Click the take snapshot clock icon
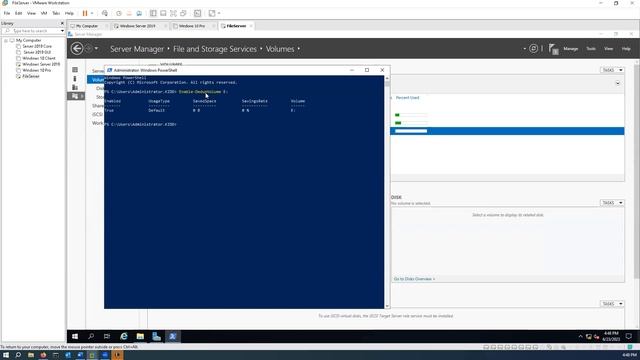 tap(119, 13)
